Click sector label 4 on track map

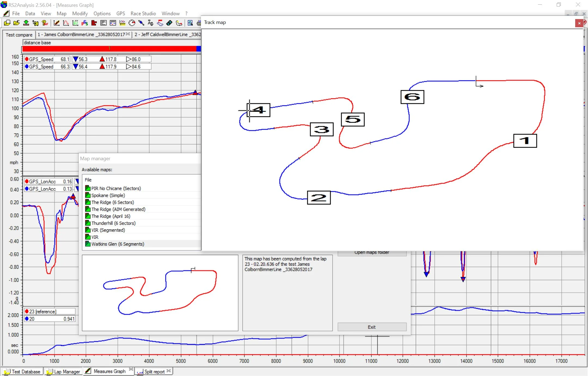click(x=258, y=110)
